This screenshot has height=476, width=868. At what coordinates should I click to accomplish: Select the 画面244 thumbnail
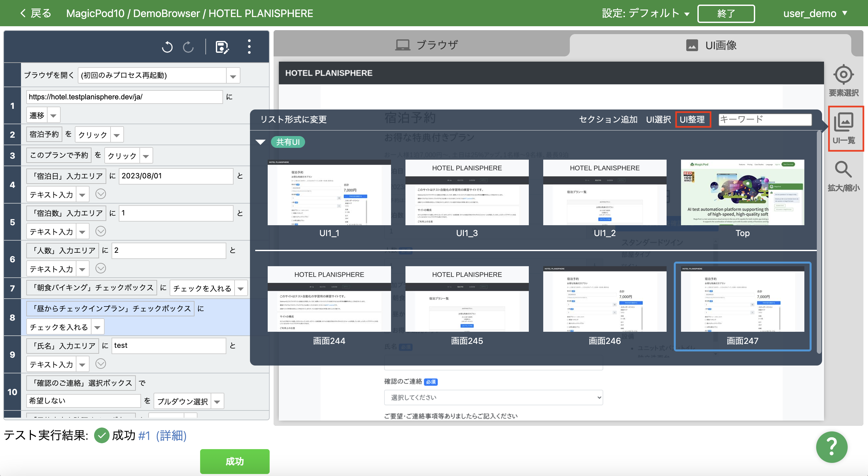(329, 299)
